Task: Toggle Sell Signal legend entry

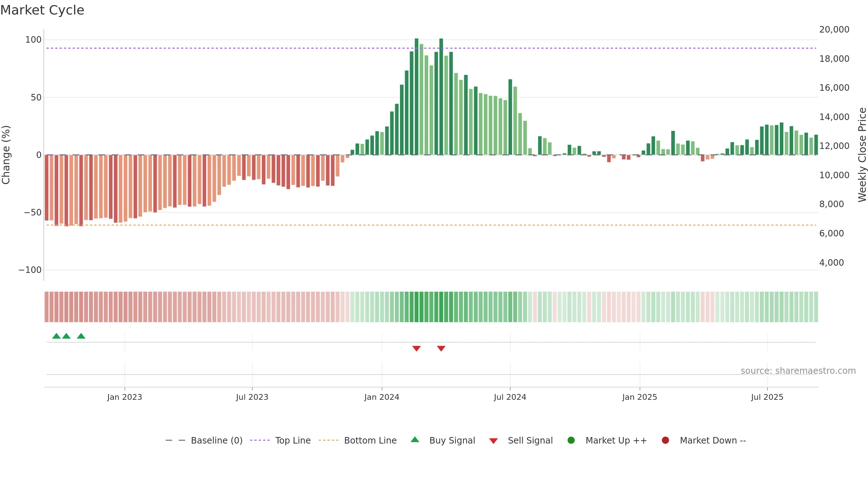Action: (521, 440)
